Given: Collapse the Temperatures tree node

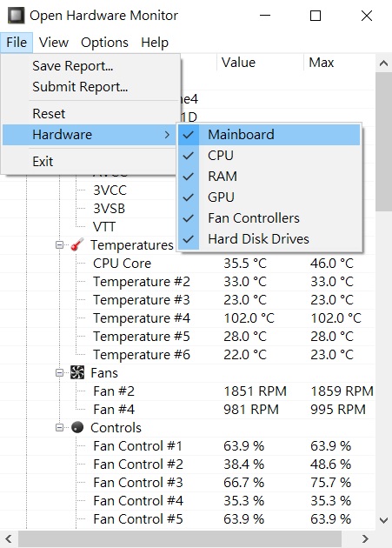Looking at the screenshot, I should (x=60, y=245).
